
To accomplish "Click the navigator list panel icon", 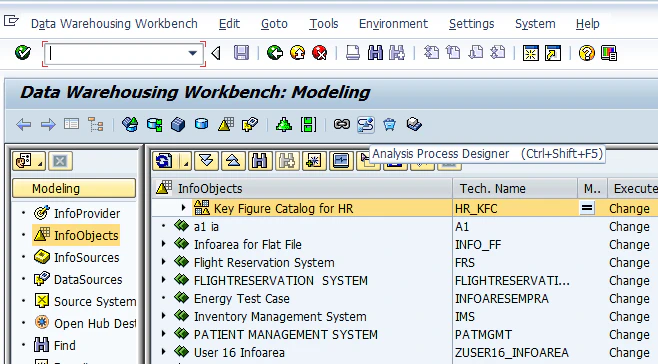I will (x=71, y=124).
